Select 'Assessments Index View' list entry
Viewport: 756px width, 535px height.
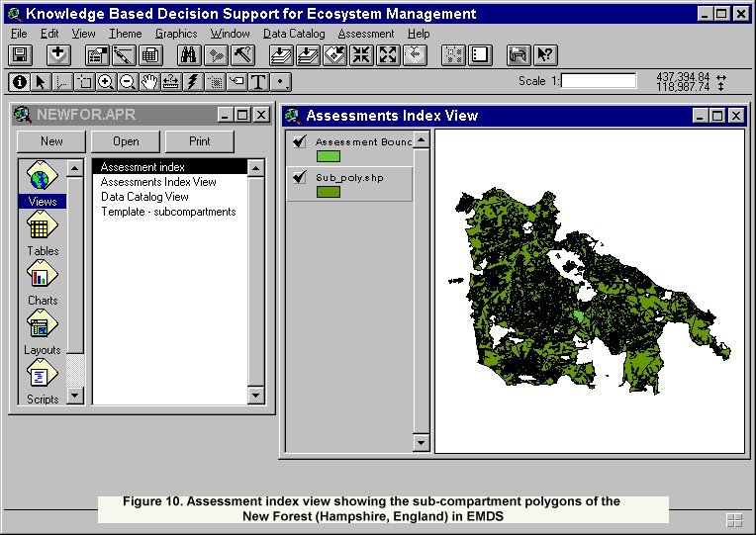coord(170,182)
